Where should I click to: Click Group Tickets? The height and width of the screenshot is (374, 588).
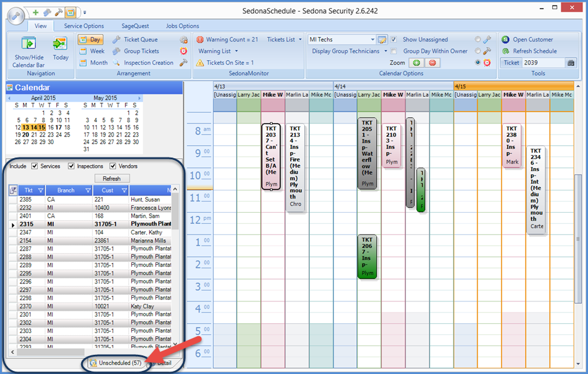(136, 51)
